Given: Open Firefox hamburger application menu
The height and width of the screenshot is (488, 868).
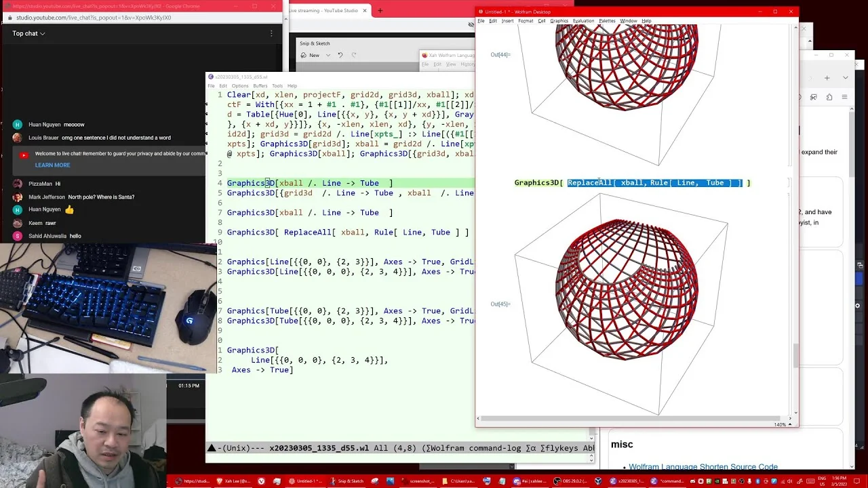Looking at the screenshot, I should coord(844,98).
